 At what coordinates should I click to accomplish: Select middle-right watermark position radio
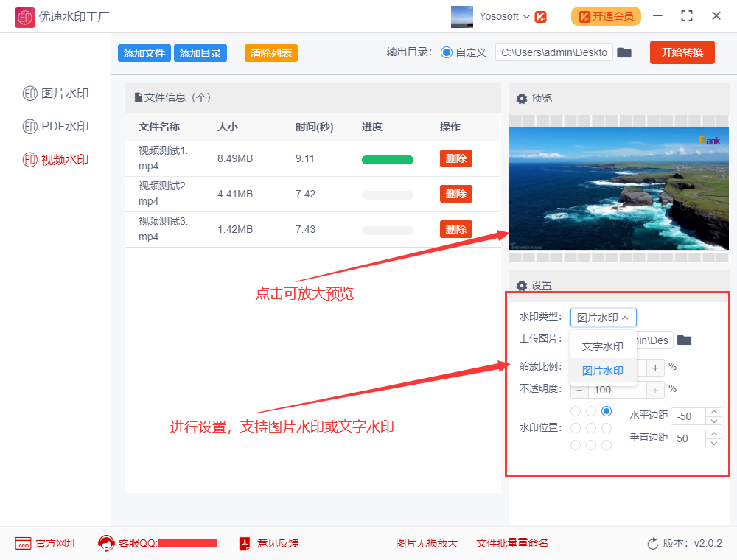[607, 428]
